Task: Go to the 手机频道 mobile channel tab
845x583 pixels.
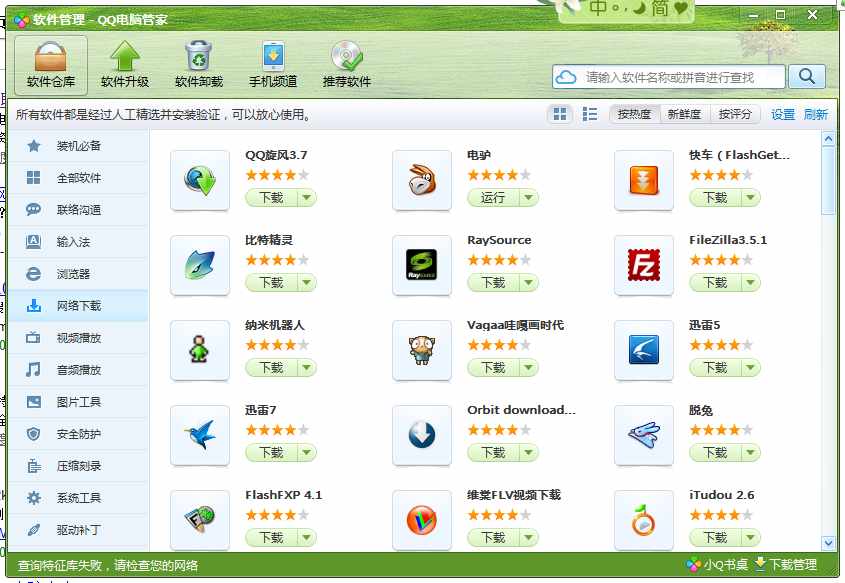Action: point(273,65)
